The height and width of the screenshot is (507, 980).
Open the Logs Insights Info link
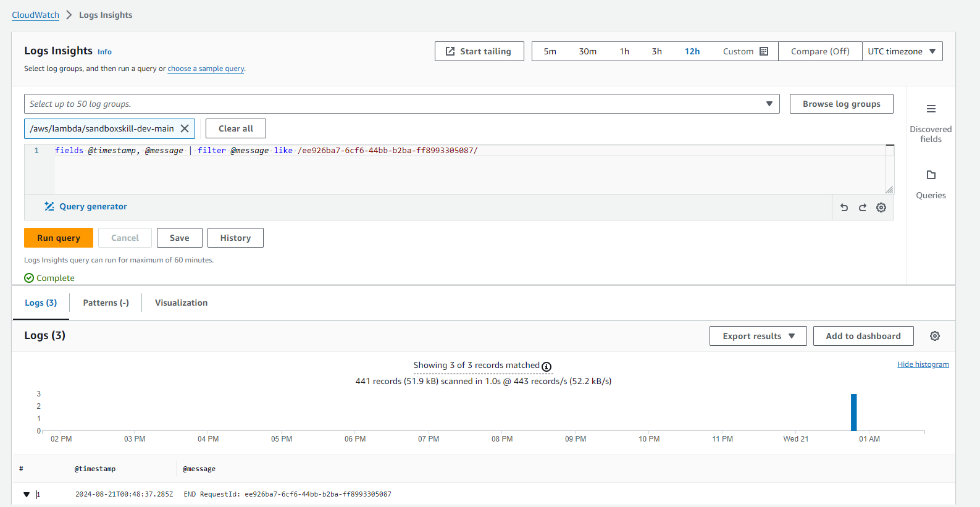pos(104,52)
